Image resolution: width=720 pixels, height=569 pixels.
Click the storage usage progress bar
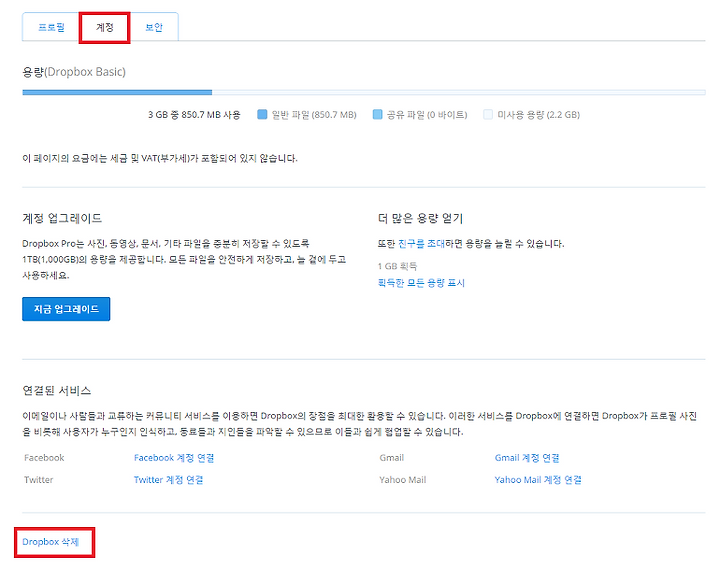(364, 92)
